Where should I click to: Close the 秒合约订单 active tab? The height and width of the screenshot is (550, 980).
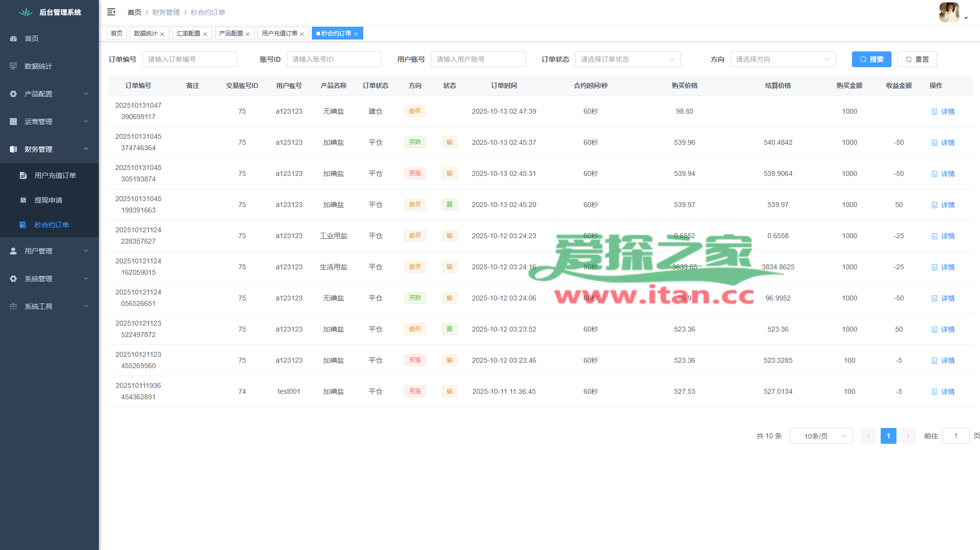[356, 34]
